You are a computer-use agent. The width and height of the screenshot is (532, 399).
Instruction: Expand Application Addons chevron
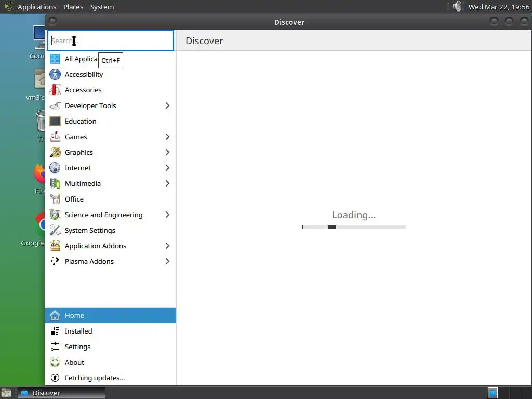point(167,246)
